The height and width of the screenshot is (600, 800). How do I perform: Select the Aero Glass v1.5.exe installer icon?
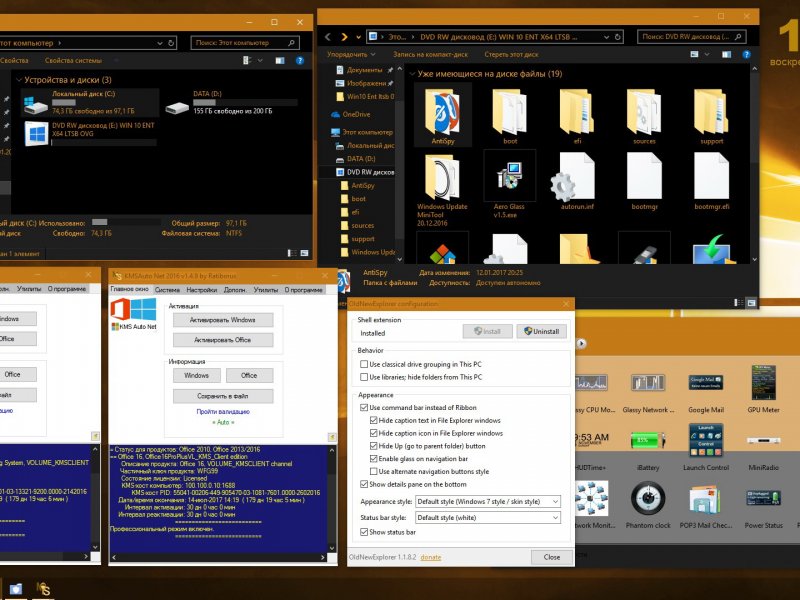tap(509, 177)
